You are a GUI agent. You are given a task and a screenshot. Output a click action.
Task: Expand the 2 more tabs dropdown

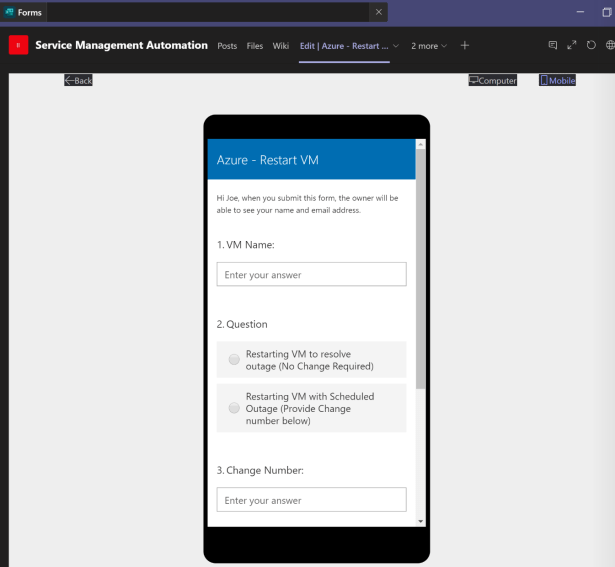coord(429,46)
